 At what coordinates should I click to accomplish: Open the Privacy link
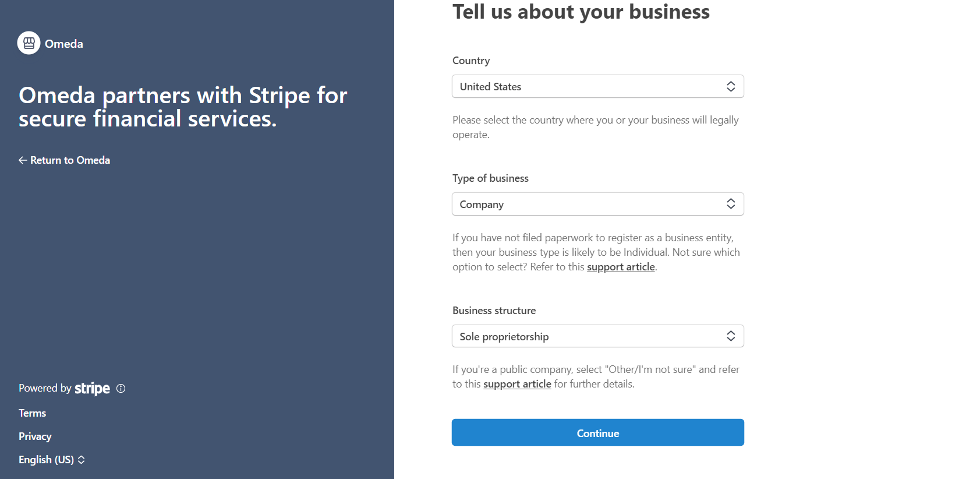point(35,436)
